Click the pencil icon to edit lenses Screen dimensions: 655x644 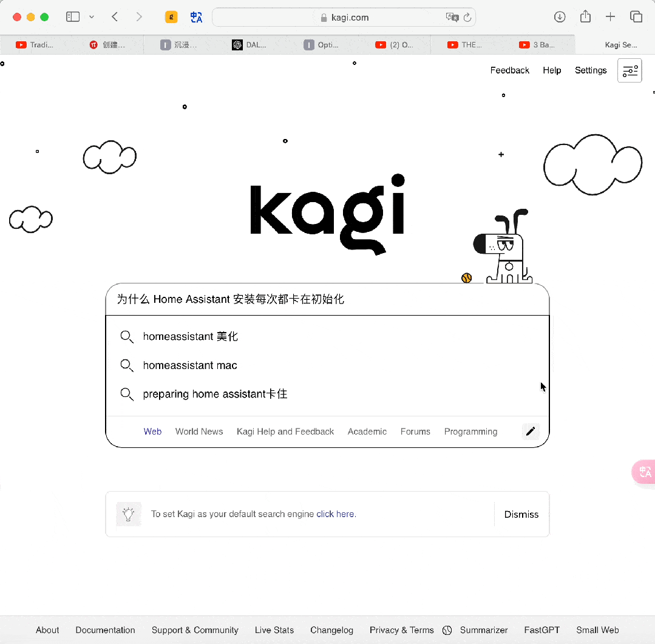pos(531,431)
